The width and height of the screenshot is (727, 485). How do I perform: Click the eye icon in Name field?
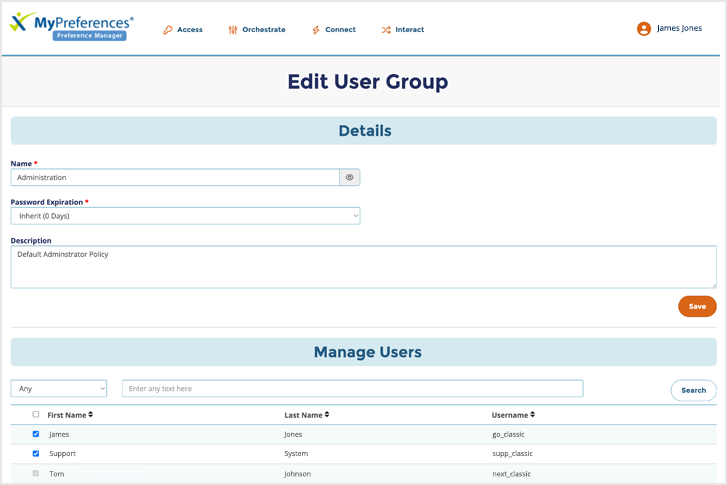pyautogui.click(x=350, y=177)
